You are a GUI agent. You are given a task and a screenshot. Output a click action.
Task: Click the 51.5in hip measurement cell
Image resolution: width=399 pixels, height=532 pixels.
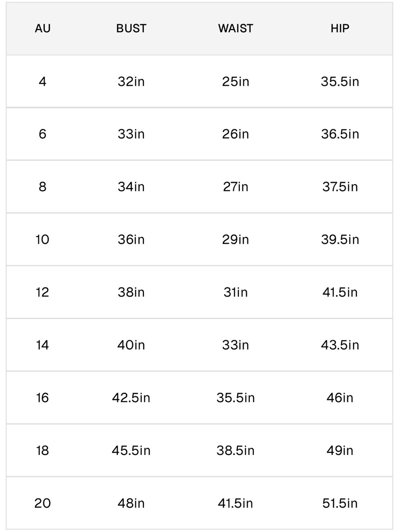(340, 503)
